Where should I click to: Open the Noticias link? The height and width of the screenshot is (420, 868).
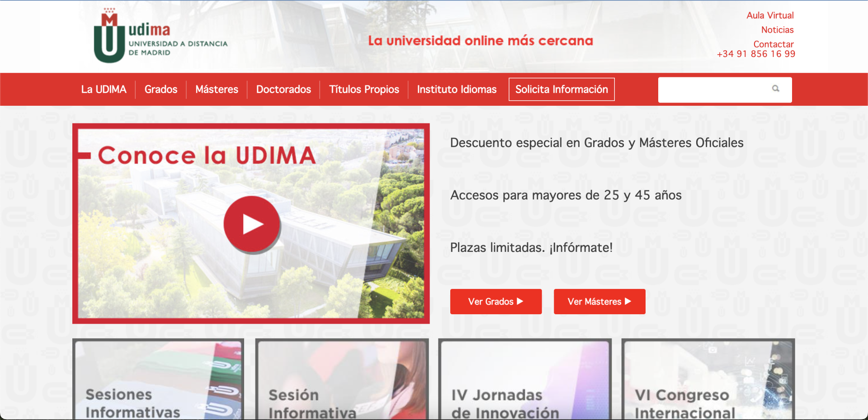777,30
